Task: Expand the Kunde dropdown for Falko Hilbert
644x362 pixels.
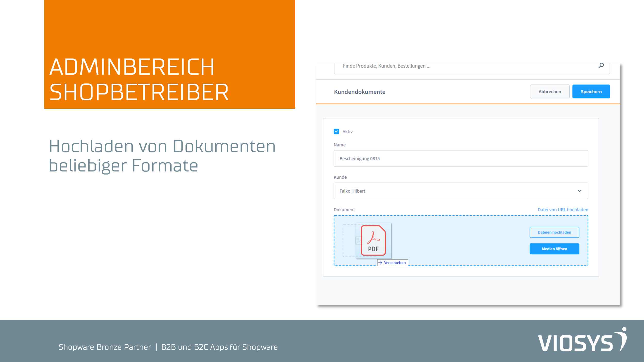Action: click(x=580, y=191)
